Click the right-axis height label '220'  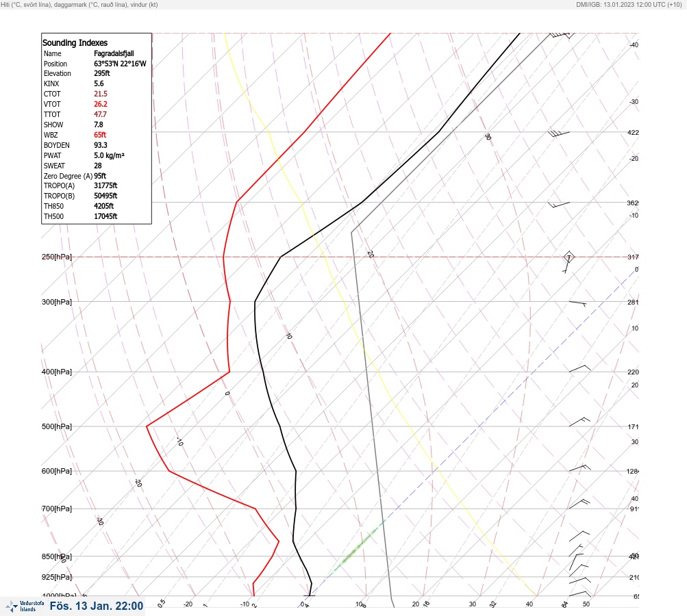633,372
